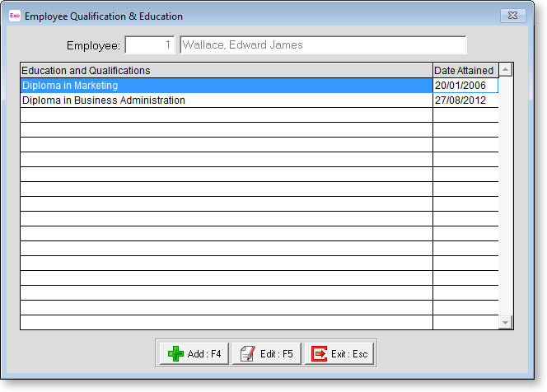Click the Education and Qualifications column header
Screen dimensions: 547x392
(226, 71)
